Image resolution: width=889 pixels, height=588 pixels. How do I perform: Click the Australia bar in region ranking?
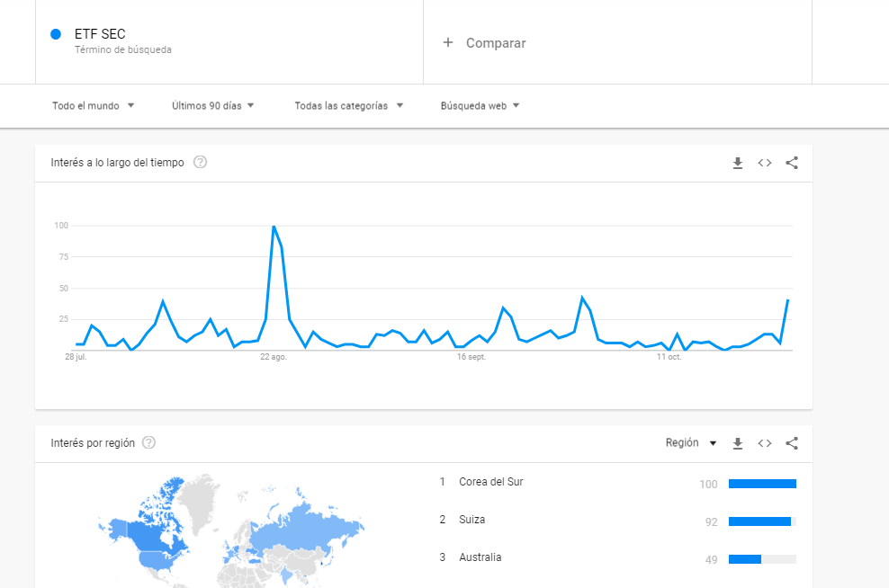tap(762, 559)
